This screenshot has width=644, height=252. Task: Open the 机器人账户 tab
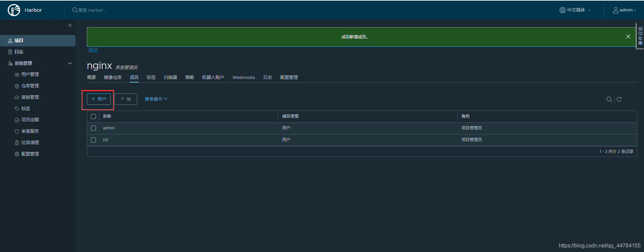click(213, 78)
